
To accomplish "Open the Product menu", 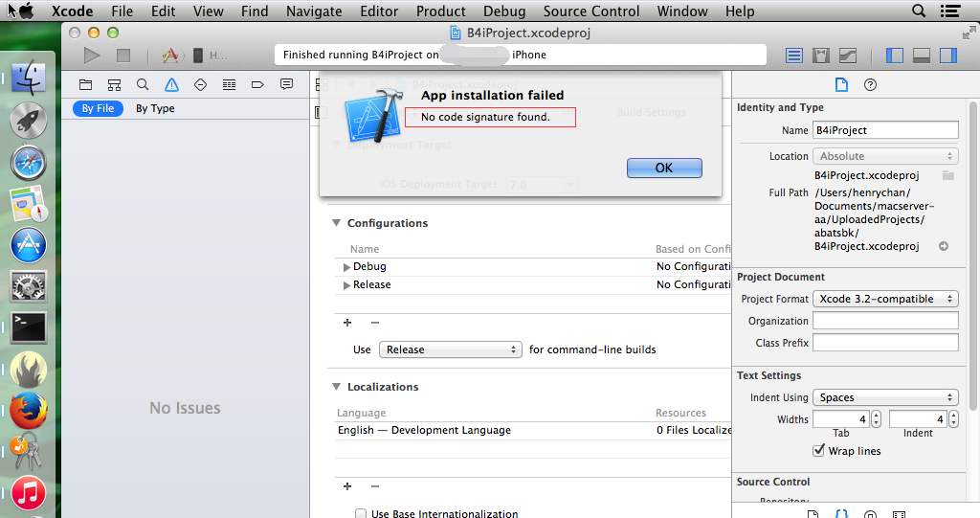I will [441, 11].
